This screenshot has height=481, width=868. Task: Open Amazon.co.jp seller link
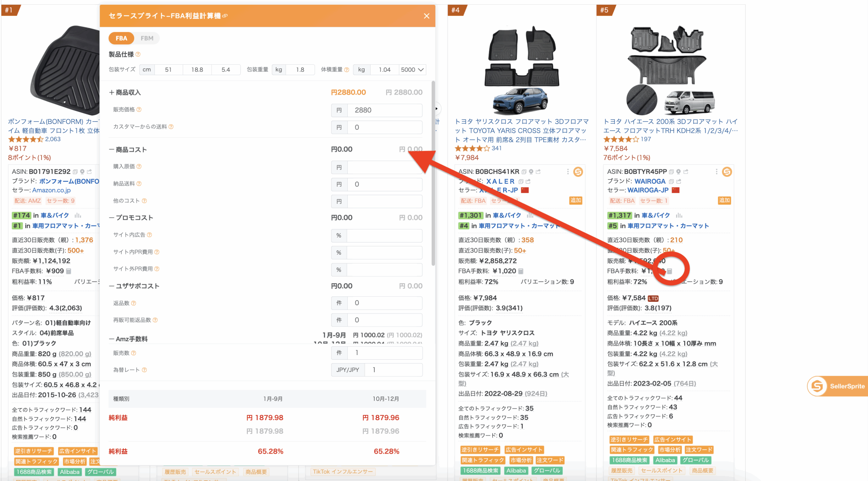[52, 190]
